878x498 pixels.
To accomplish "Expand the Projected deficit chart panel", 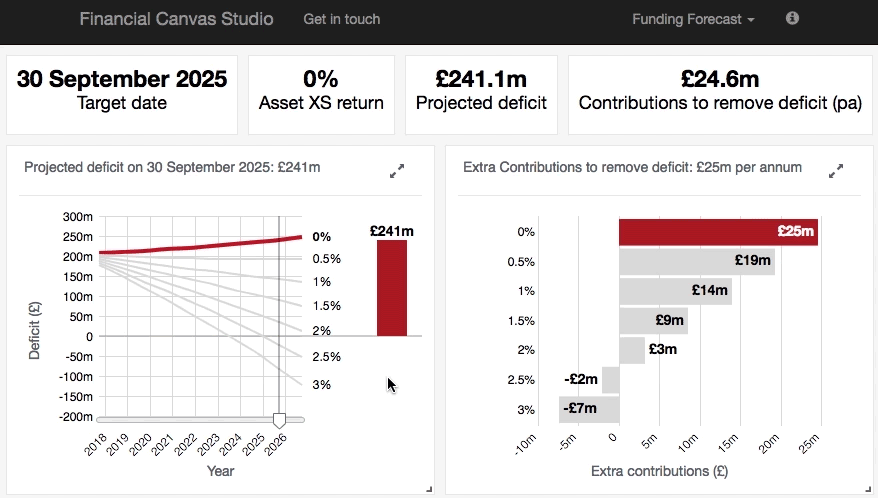I will [397, 171].
